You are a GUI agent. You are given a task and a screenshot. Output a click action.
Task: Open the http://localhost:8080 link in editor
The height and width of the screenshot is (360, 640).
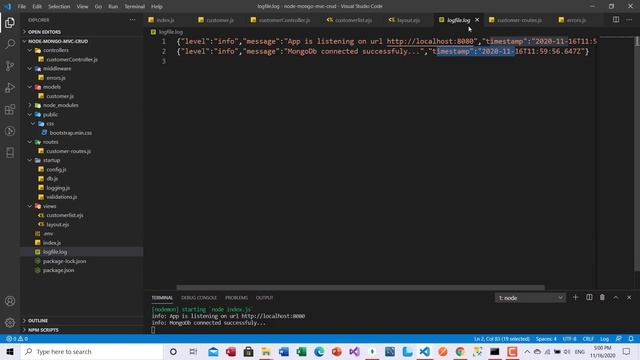point(430,41)
